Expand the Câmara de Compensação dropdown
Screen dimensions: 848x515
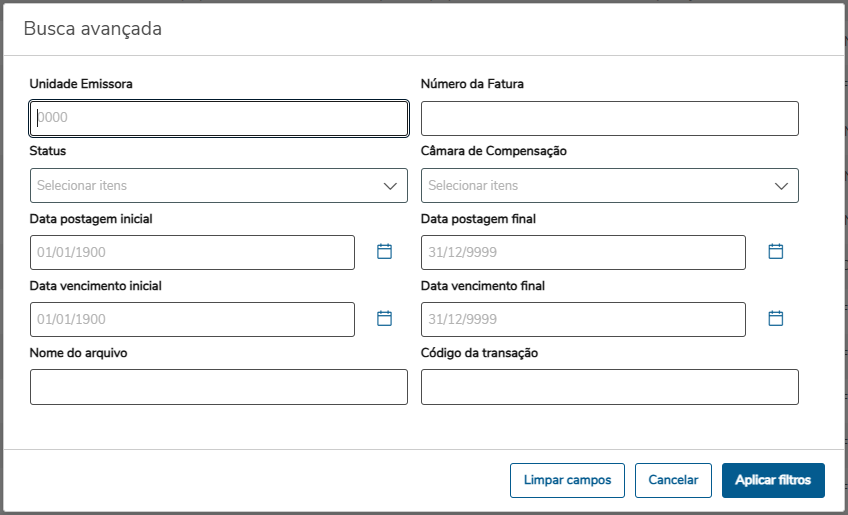(x=596, y=186)
